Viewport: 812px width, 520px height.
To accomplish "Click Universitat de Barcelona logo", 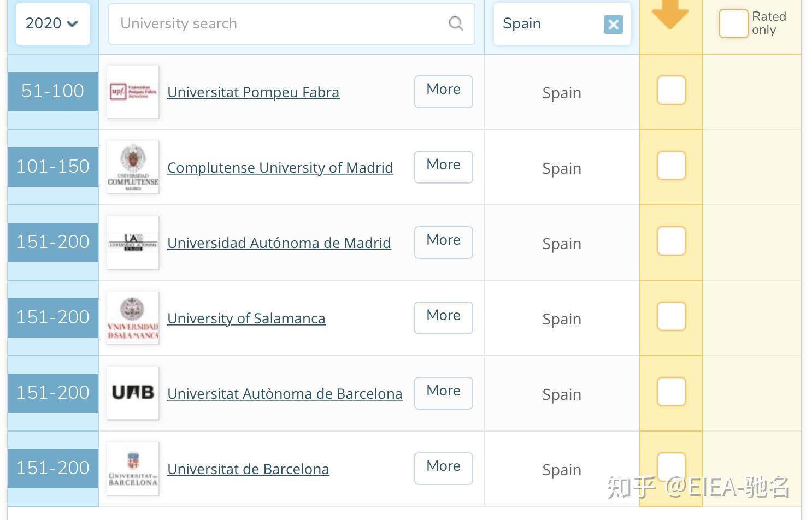I will click(x=133, y=469).
